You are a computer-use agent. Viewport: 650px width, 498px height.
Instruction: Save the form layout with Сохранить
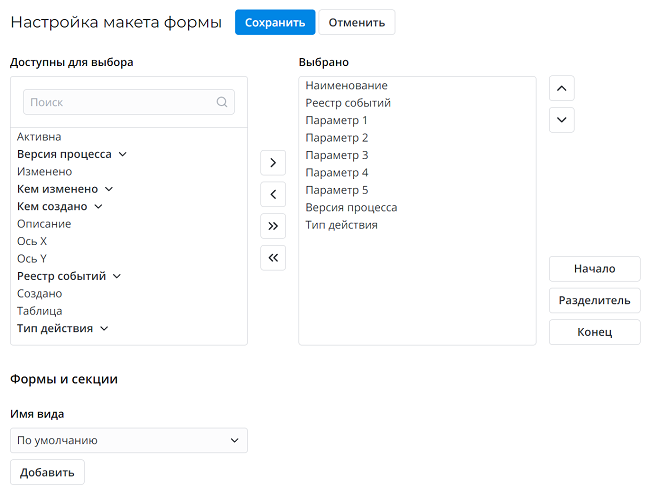pos(275,22)
